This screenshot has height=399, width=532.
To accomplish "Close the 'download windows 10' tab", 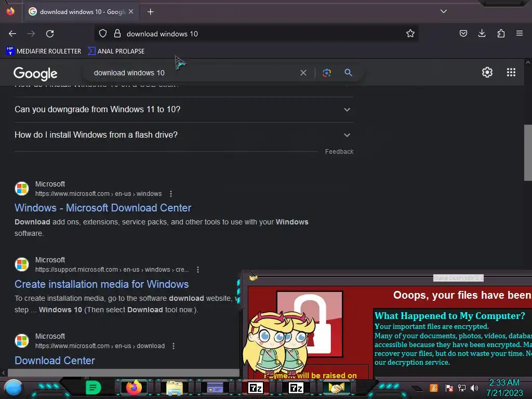I will point(131,11).
